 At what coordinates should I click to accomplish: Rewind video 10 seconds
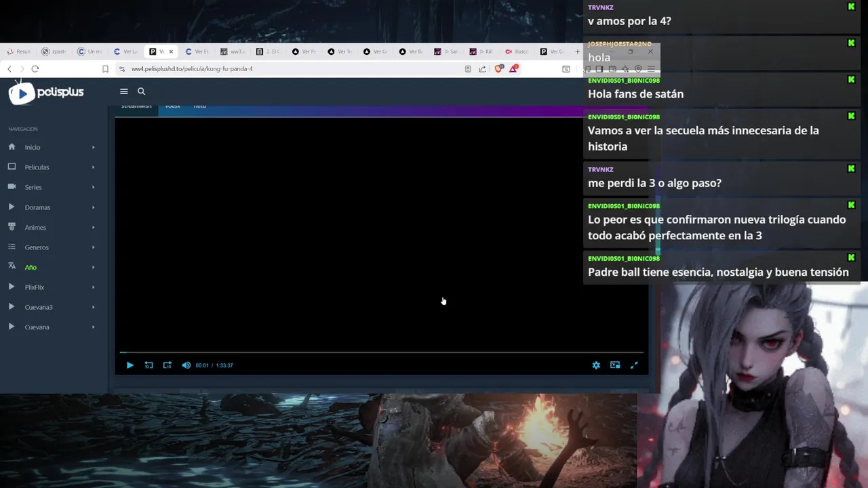(149, 365)
